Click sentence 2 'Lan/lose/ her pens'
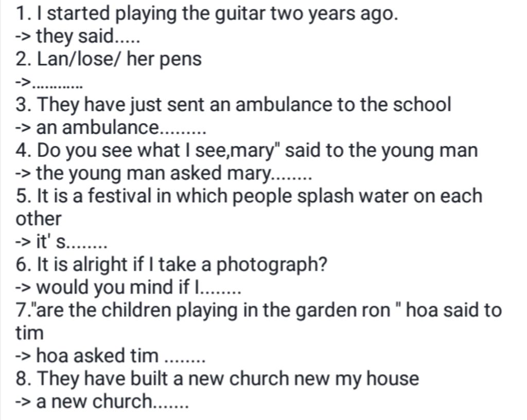Image resolution: width=527 pixels, height=420 pixels. pyautogui.click(x=109, y=59)
